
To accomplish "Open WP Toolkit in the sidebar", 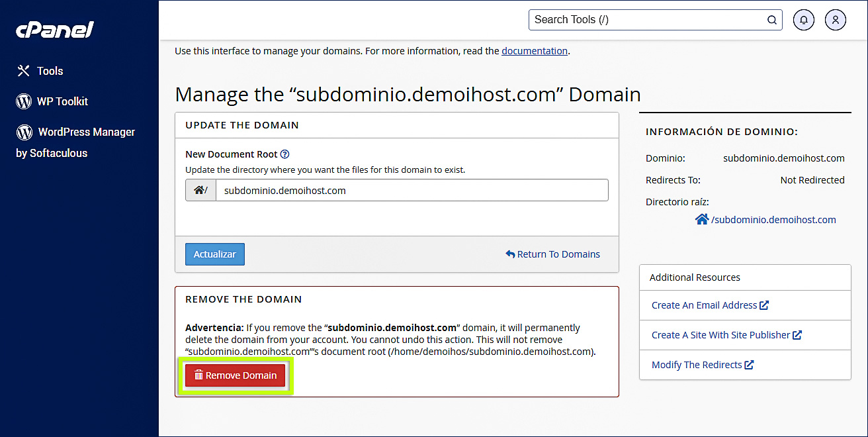I will 52,101.
